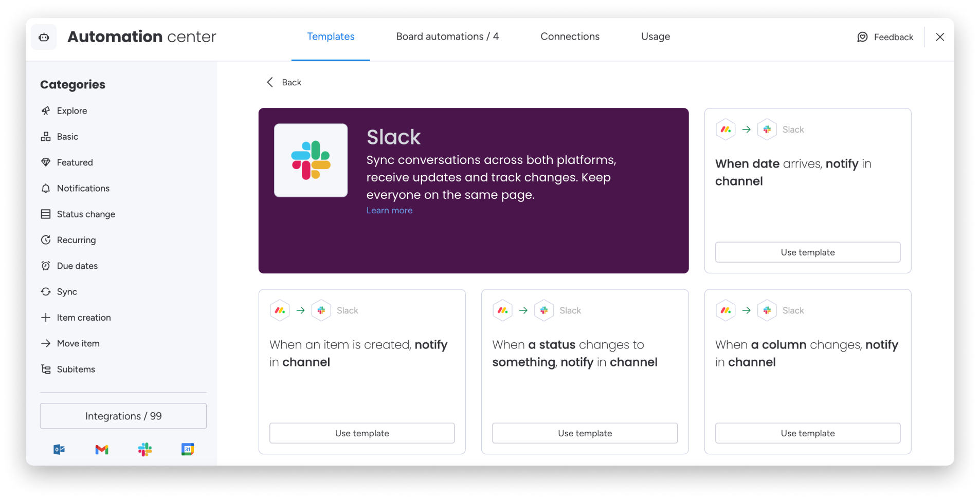
Task: Open the Outlook integration icon
Action: (x=59, y=450)
